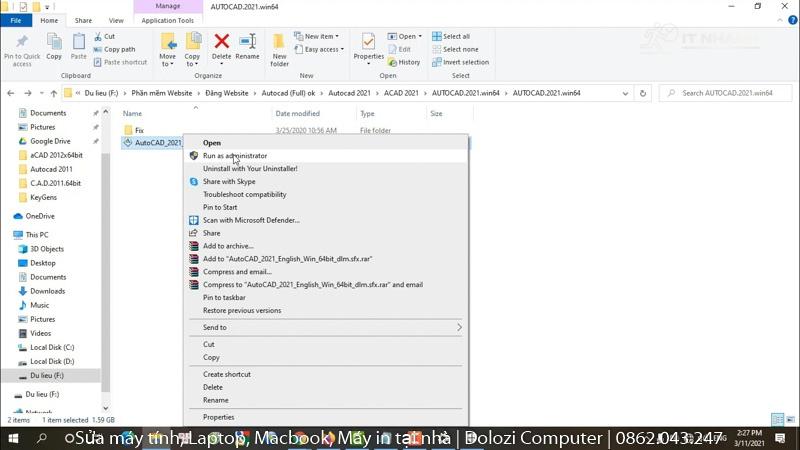Create a New folder from ribbon
The width and height of the screenshot is (800, 450).
coord(279,50)
